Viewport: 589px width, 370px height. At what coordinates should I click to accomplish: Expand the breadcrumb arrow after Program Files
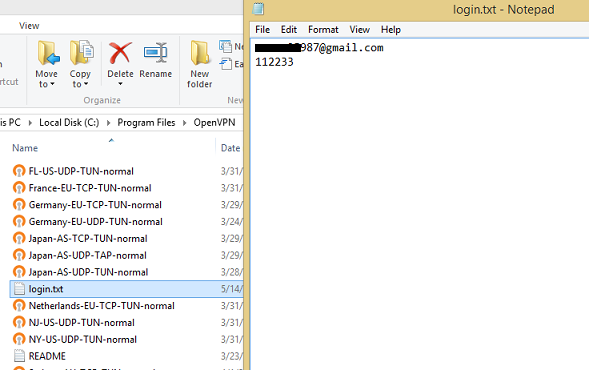tap(184, 123)
